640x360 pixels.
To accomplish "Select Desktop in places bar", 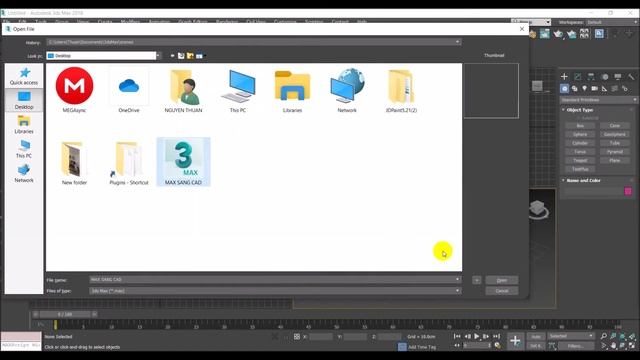I will pyautogui.click(x=24, y=100).
